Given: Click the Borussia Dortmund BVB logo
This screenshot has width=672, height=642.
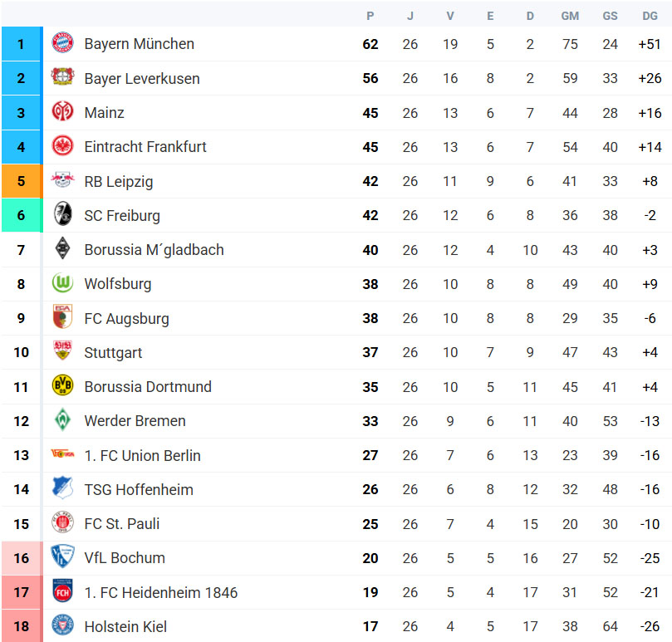Looking at the screenshot, I should tap(62, 385).
